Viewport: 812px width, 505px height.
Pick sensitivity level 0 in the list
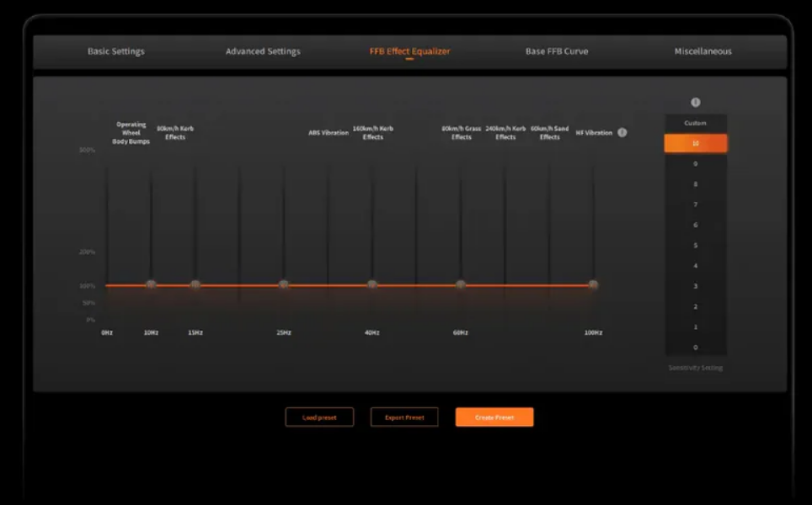coord(696,348)
